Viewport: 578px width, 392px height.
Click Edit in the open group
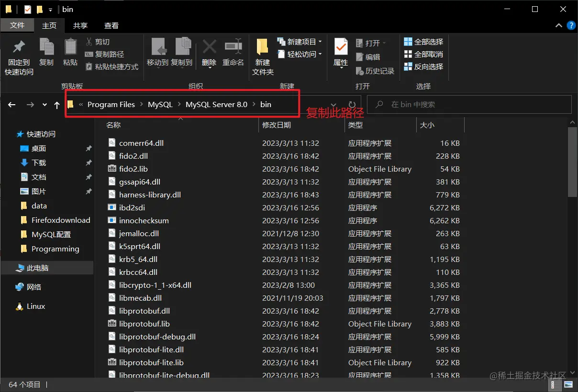point(368,57)
